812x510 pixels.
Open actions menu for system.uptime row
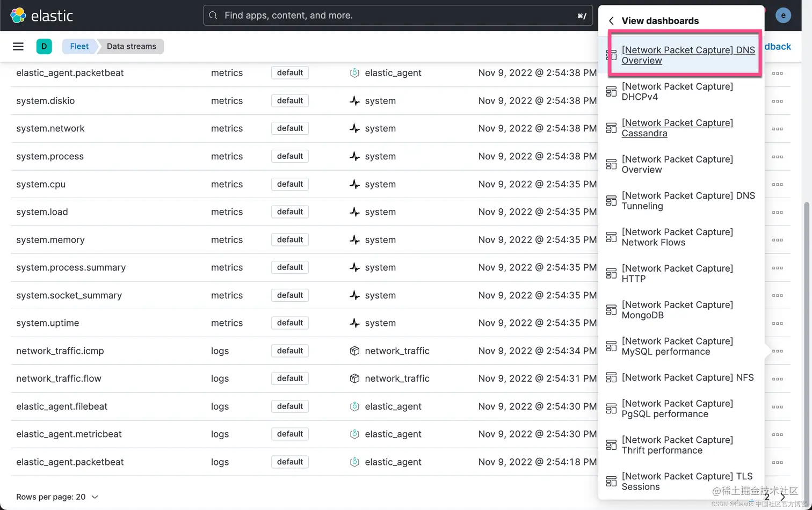point(777,323)
